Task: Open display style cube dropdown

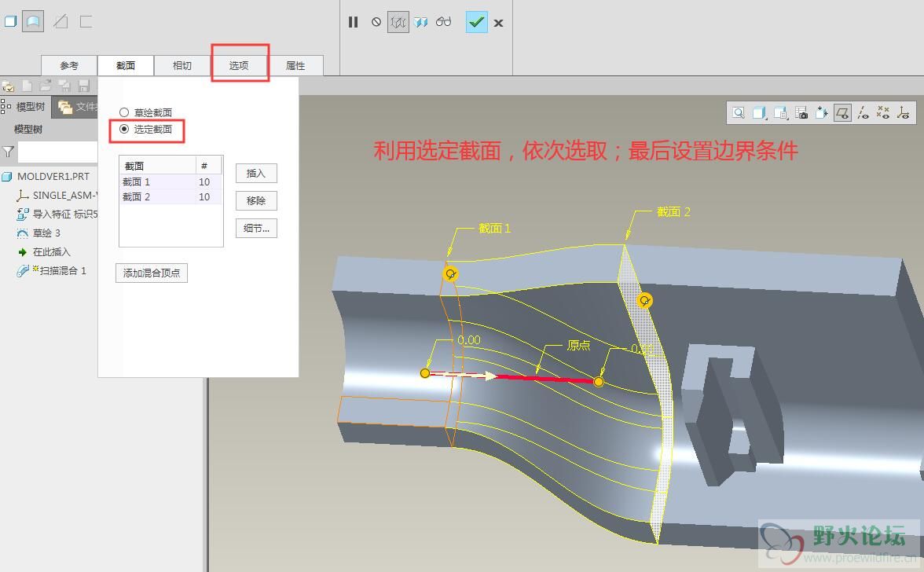Action: point(760,112)
